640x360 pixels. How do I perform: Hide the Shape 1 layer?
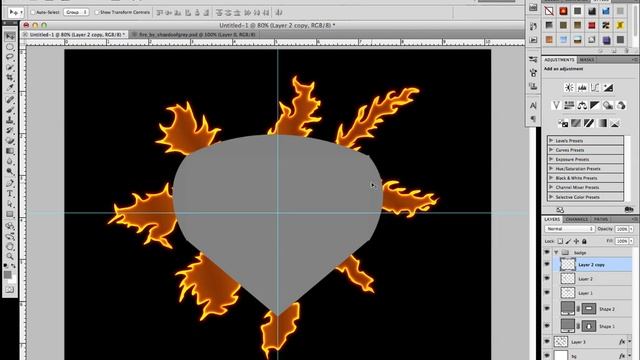click(547, 326)
